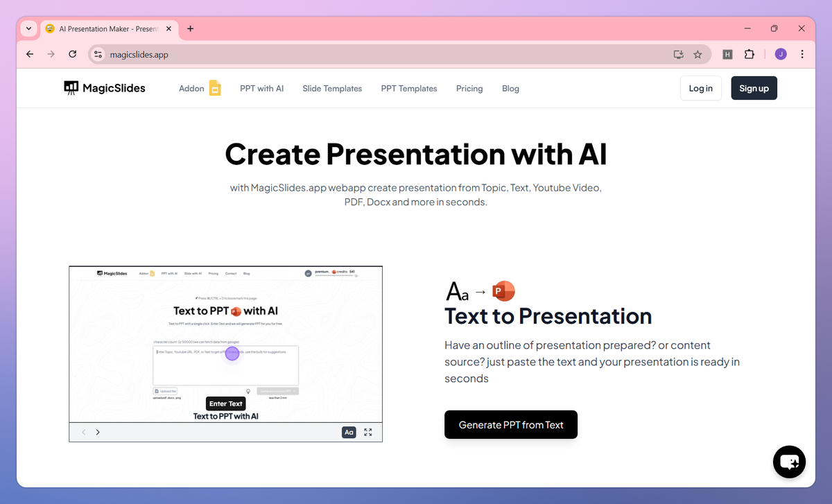The image size is (832, 504).
Task: Bookmark this page with the star icon
Action: click(697, 54)
